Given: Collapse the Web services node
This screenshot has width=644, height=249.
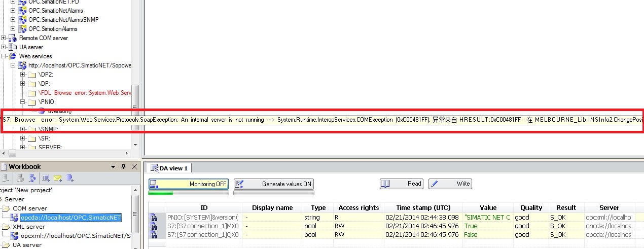Looking at the screenshot, I should click(4, 56).
